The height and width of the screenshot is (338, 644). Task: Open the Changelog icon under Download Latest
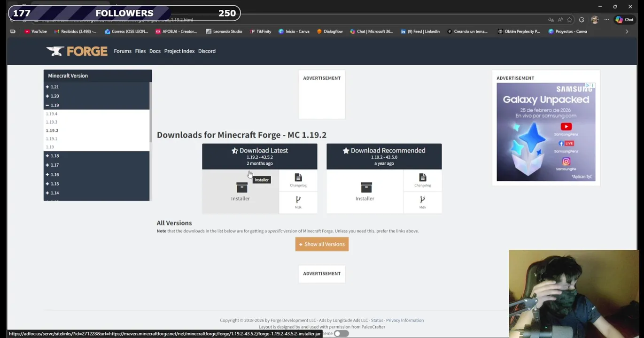(298, 177)
